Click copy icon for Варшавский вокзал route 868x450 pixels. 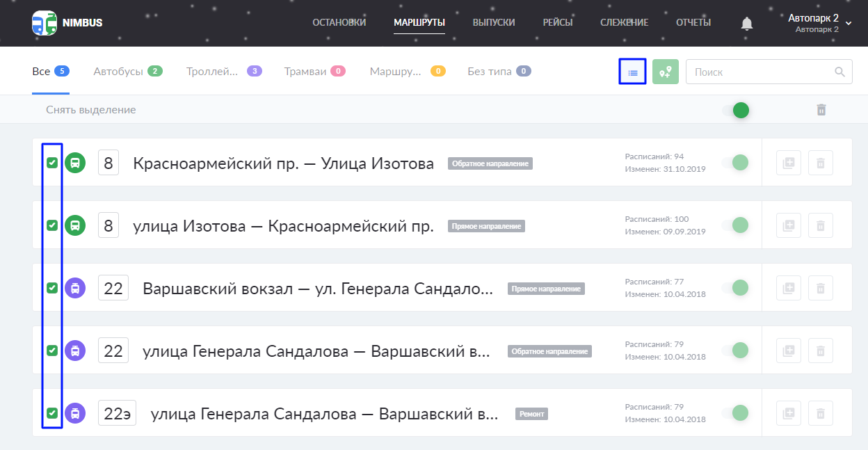click(788, 288)
